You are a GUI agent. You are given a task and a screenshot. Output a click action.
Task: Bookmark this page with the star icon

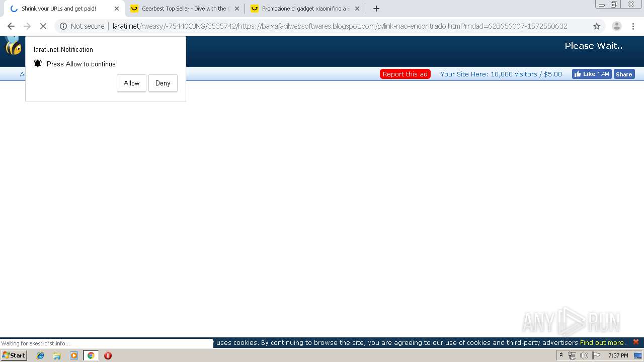click(597, 26)
